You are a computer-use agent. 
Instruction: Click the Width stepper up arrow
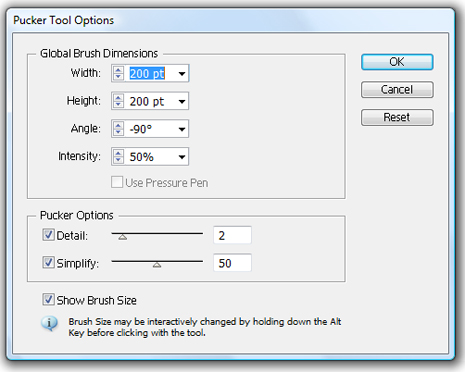coord(118,70)
